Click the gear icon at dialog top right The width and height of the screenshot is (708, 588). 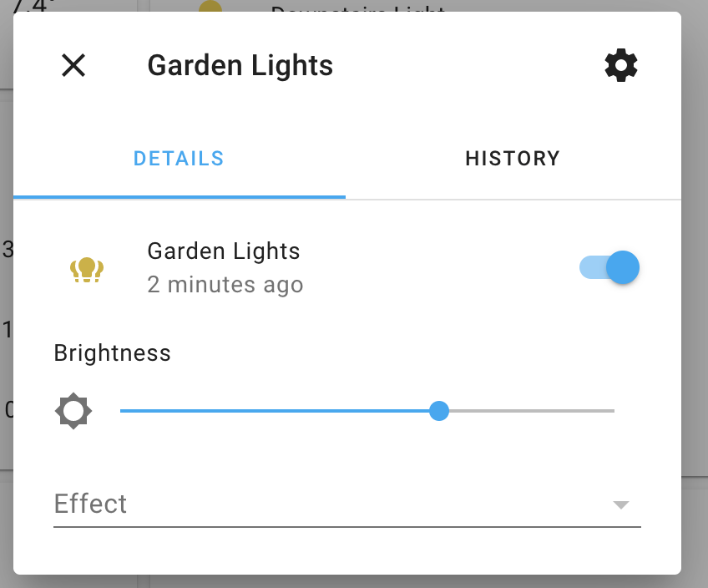620,64
